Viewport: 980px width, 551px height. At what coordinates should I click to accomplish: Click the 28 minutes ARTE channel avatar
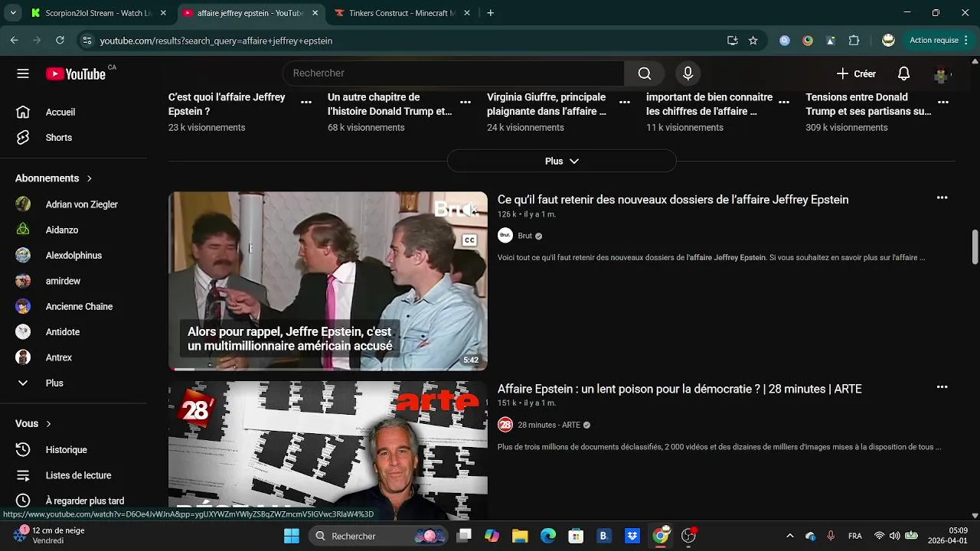point(505,425)
